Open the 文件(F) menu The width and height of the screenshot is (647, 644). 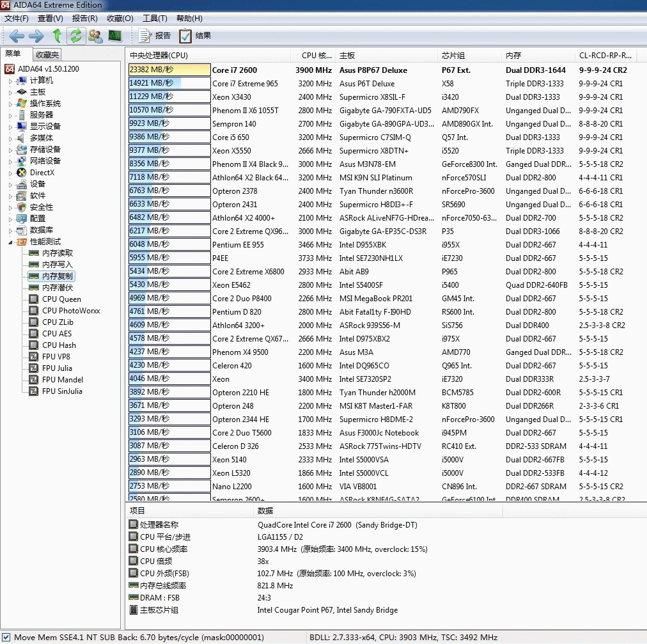[16, 19]
